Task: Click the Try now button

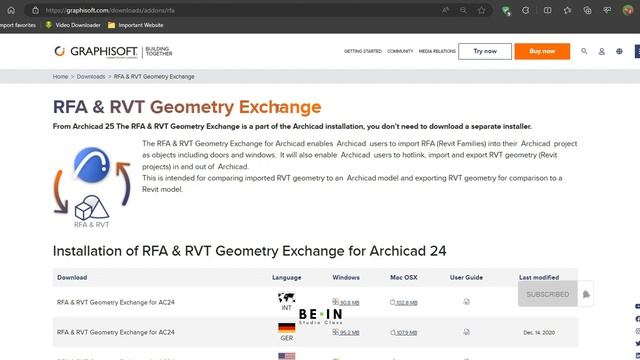Action: 484,51
